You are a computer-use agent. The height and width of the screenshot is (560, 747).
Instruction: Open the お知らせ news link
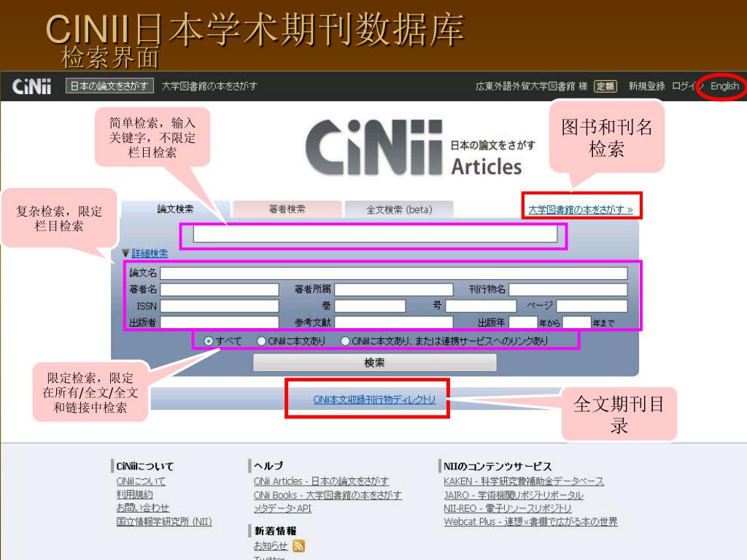point(271,545)
